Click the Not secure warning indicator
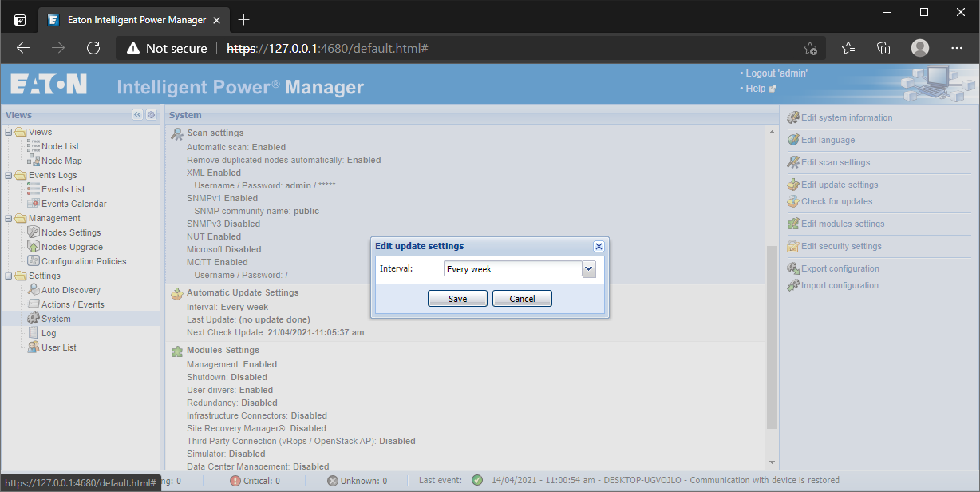 coord(167,49)
